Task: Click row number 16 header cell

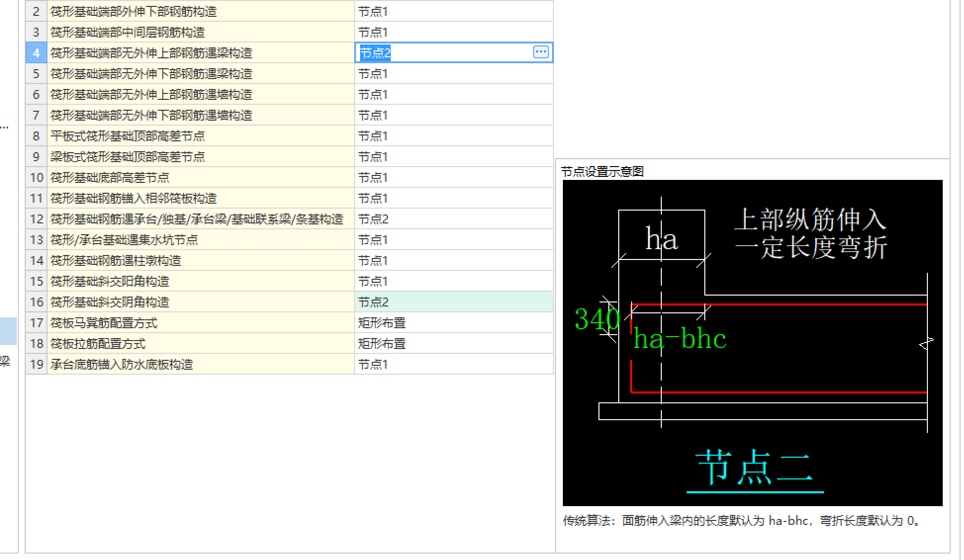Action: [x=36, y=302]
